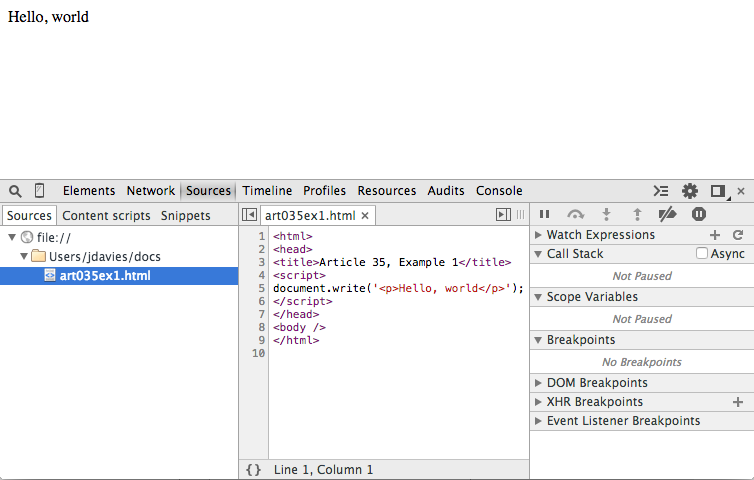The height and width of the screenshot is (480, 754).
Task: Deactivate all breakpoints icon
Action: (667, 214)
